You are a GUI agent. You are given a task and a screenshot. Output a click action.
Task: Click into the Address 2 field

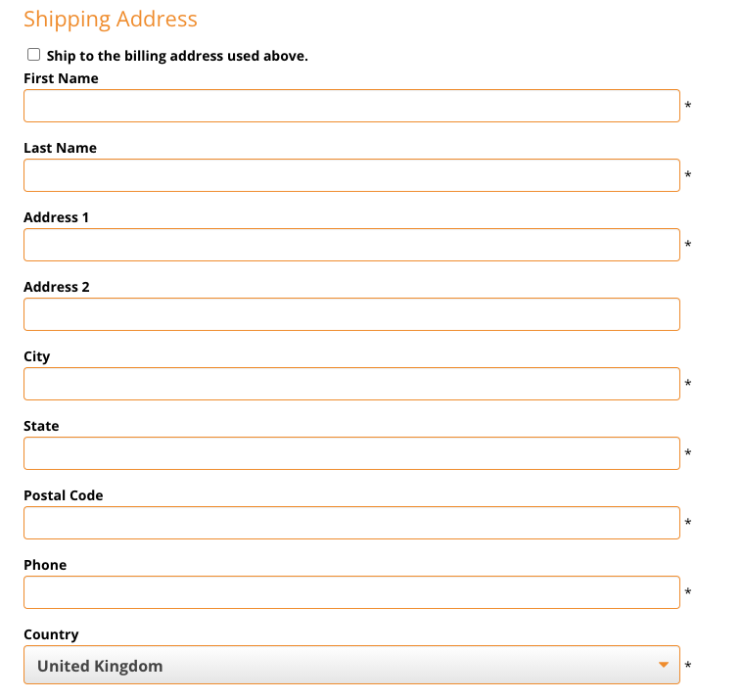(351, 314)
